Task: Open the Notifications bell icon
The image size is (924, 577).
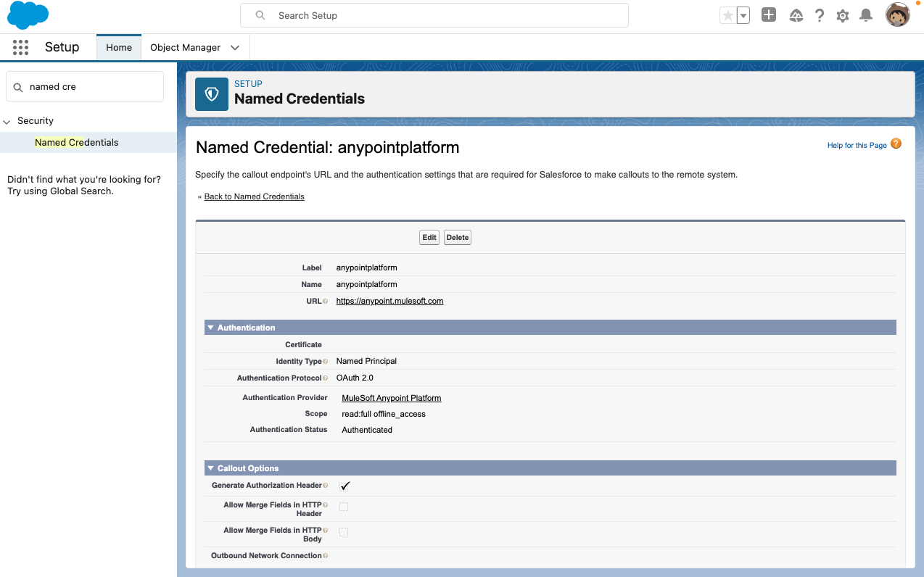Action: click(x=866, y=15)
